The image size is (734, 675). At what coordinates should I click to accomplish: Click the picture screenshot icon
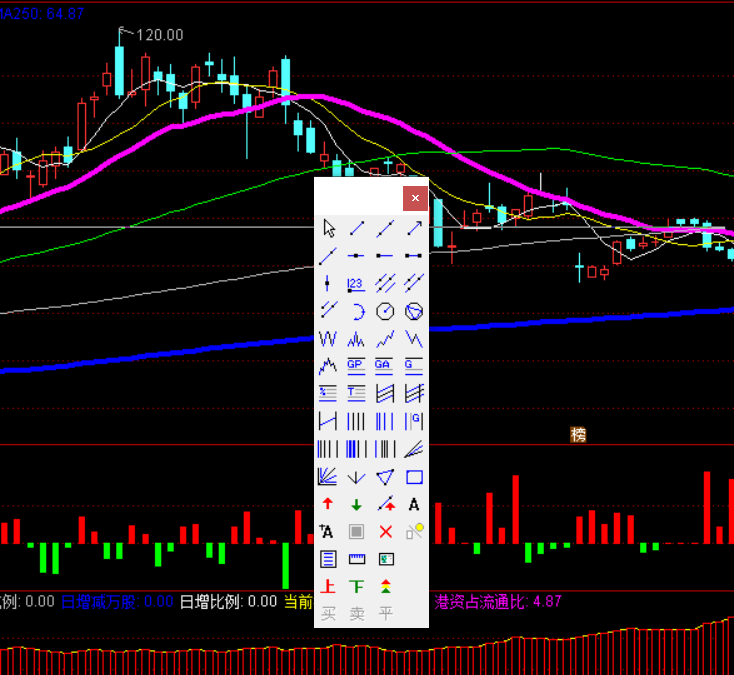(x=386, y=559)
